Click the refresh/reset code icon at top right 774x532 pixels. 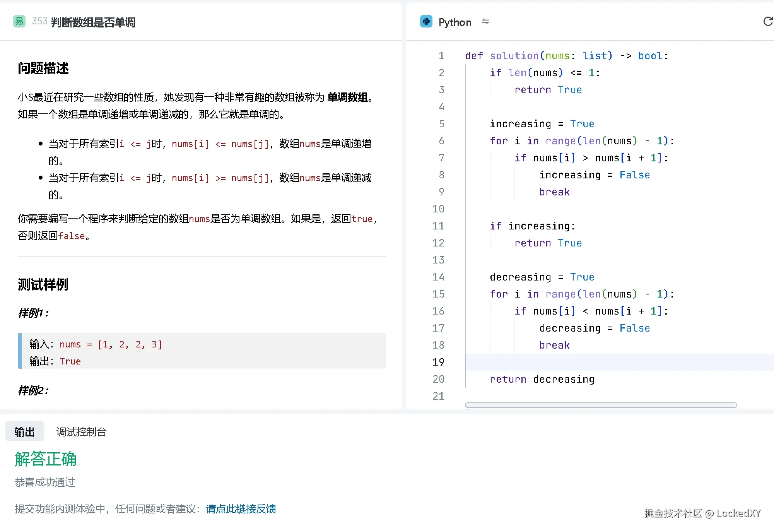767,22
